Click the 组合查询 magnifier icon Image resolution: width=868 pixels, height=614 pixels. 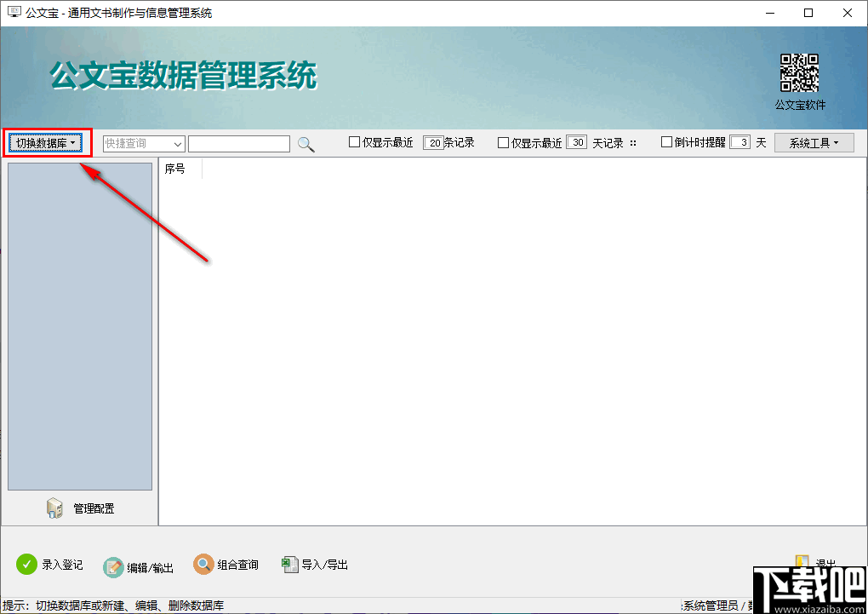[203, 564]
